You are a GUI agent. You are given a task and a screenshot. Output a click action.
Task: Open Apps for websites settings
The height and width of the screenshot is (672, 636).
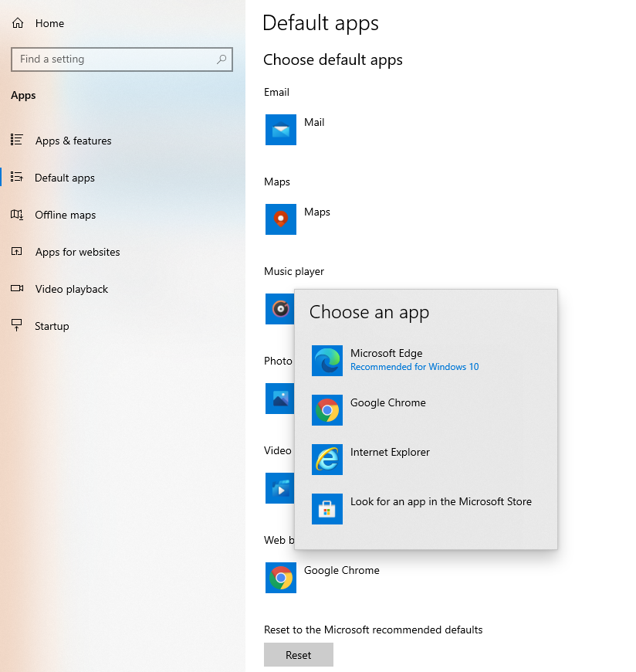click(x=78, y=252)
